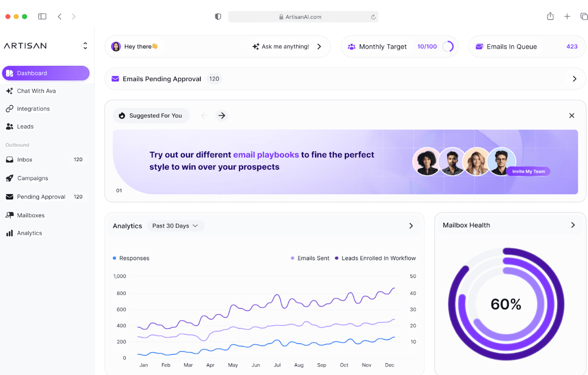The height and width of the screenshot is (375, 588).
Task: Expand the Mailbox Health panel
Action: 572,225
